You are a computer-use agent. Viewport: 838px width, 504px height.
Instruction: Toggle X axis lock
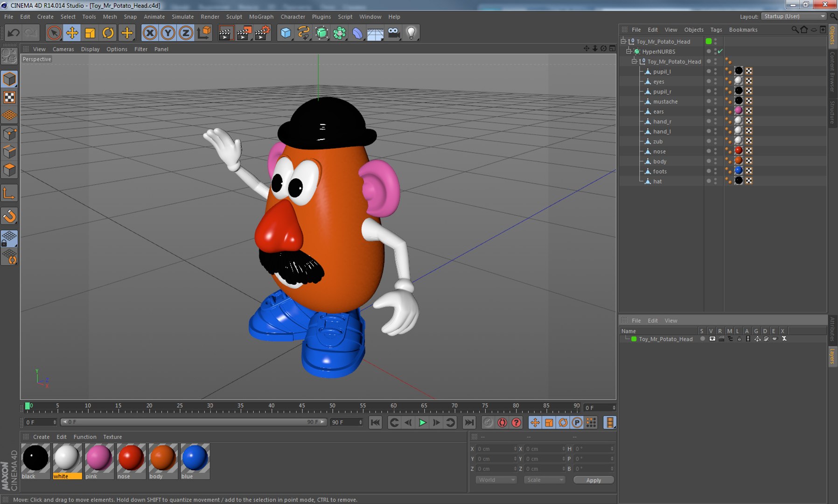(x=150, y=33)
